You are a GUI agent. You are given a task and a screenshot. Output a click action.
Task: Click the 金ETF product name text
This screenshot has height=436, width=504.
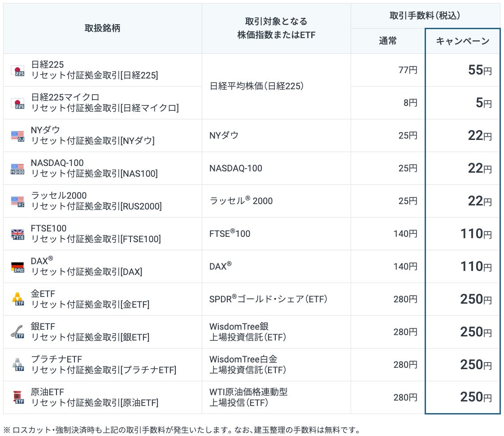click(x=43, y=294)
